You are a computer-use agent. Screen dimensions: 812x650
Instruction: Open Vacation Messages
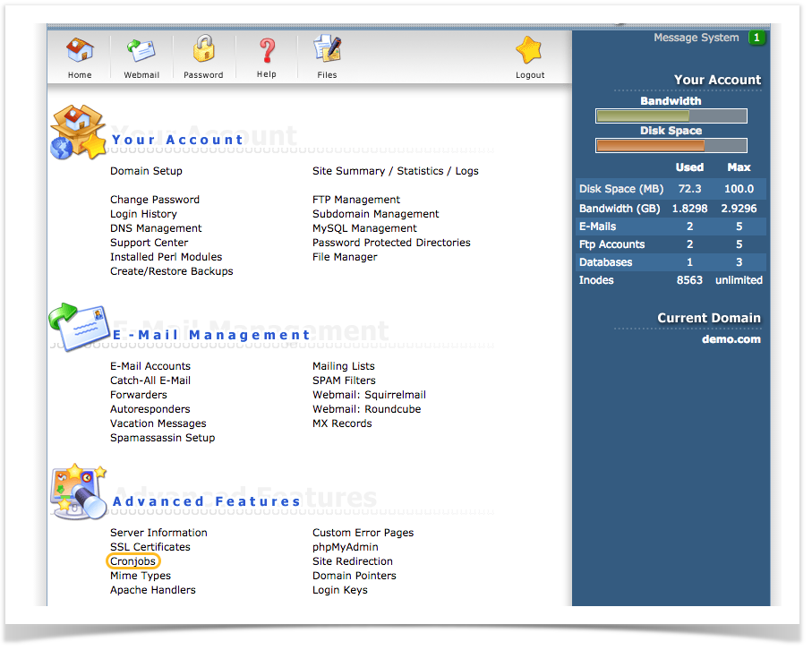[158, 423]
